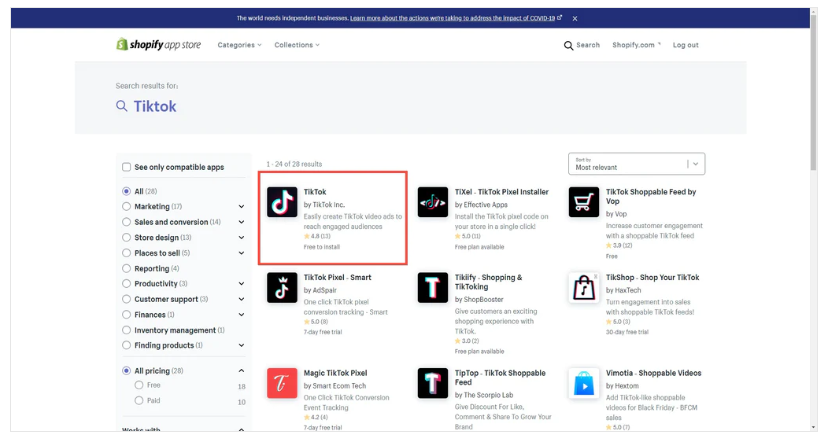Expand the Finding products chevron

click(x=241, y=345)
